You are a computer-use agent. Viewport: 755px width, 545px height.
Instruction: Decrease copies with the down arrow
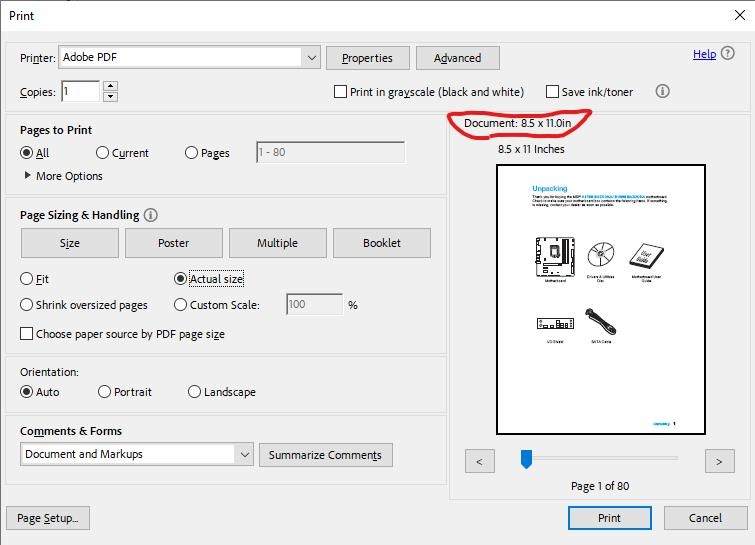(x=111, y=96)
